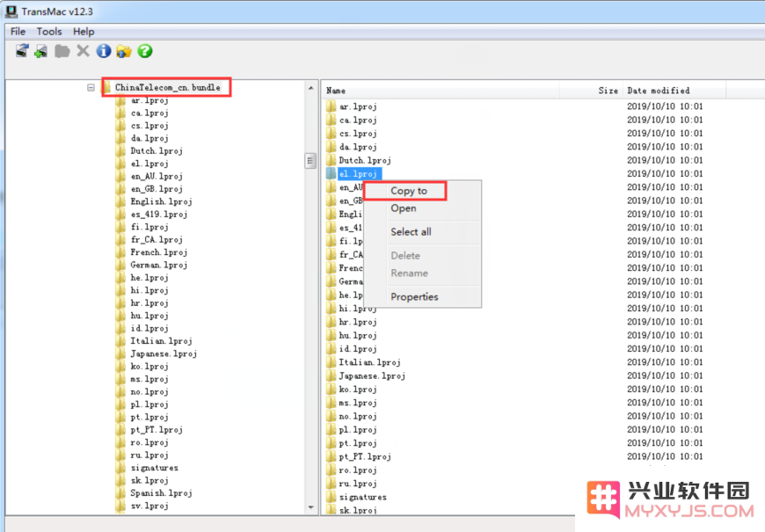Click folder icon beside Spanish.lproj in left tree
Screen dimensions: 765x532
click(120, 493)
